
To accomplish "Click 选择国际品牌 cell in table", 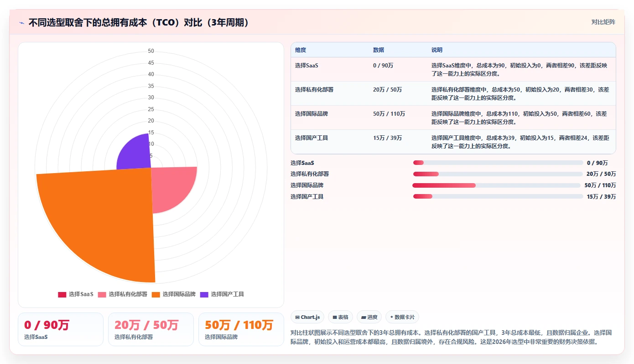I will [312, 114].
